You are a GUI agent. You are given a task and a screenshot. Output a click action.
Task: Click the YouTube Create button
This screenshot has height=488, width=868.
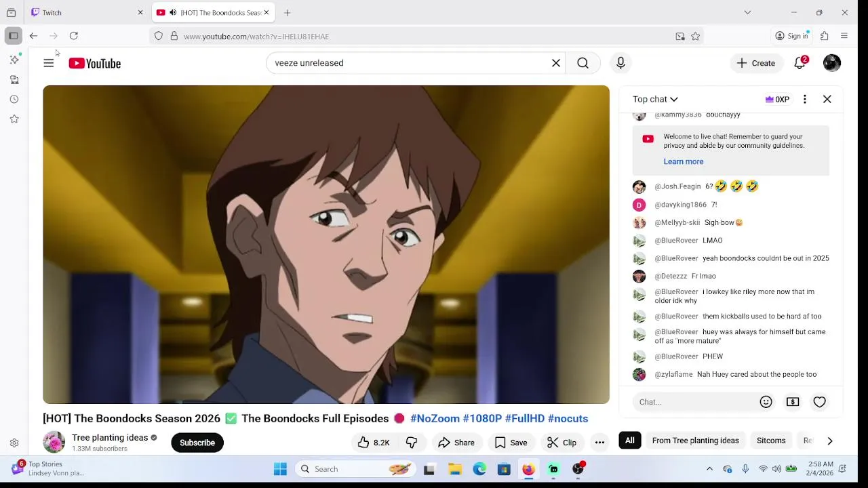pyautogui.click(x=756, y=63)
